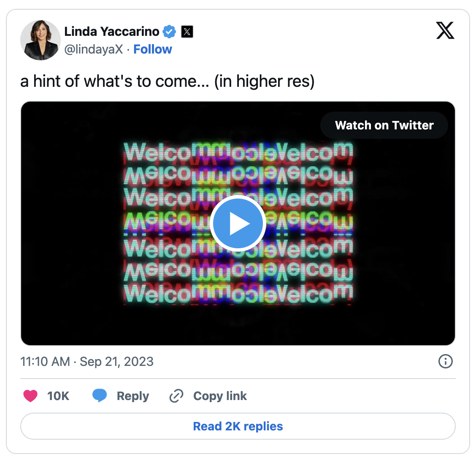Image resolution: width=476 pixels, height=462 pixels.
Task: Click the Welcome video preview image
Action: tap(127, 295)
